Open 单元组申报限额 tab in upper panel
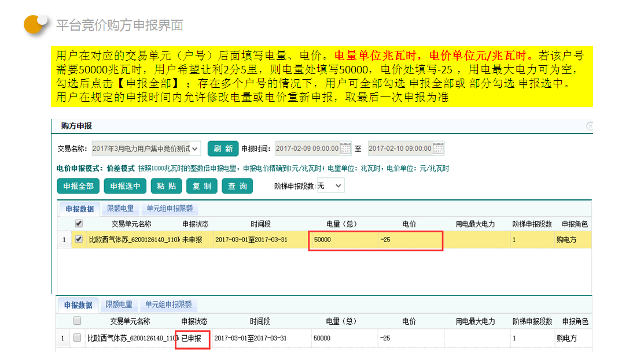644x360 pixels. tap(170, 209)
